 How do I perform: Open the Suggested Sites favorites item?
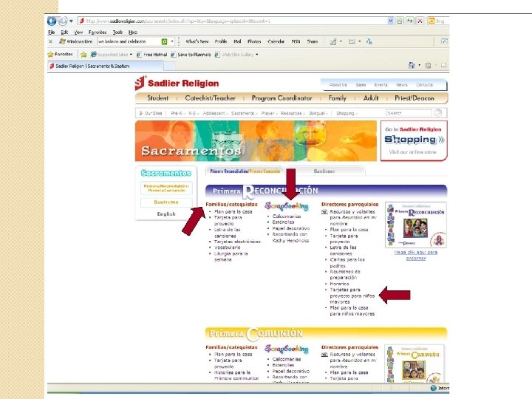(112, 54)
